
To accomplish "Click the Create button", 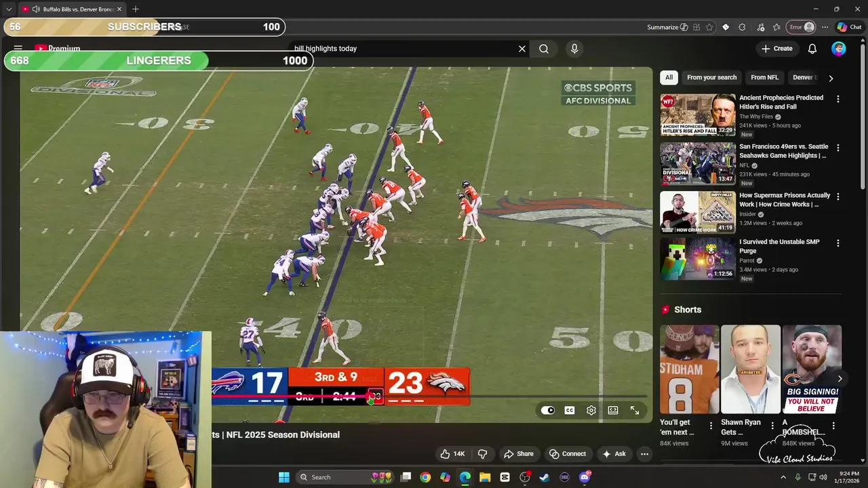I will pyautogui.click(x=776, y=49).
